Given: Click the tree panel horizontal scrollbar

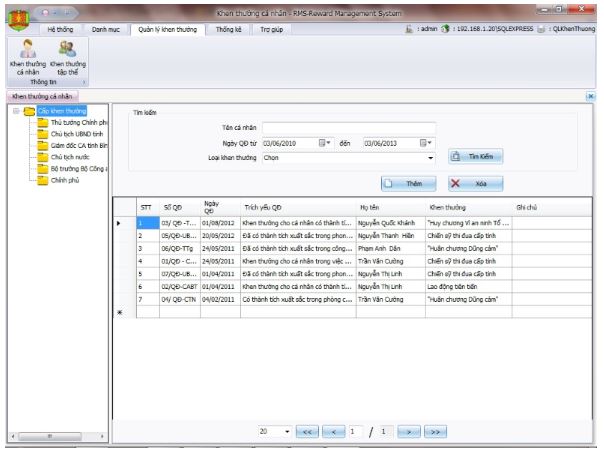Looking at the screenshot, I should click(x=58, y=436).
